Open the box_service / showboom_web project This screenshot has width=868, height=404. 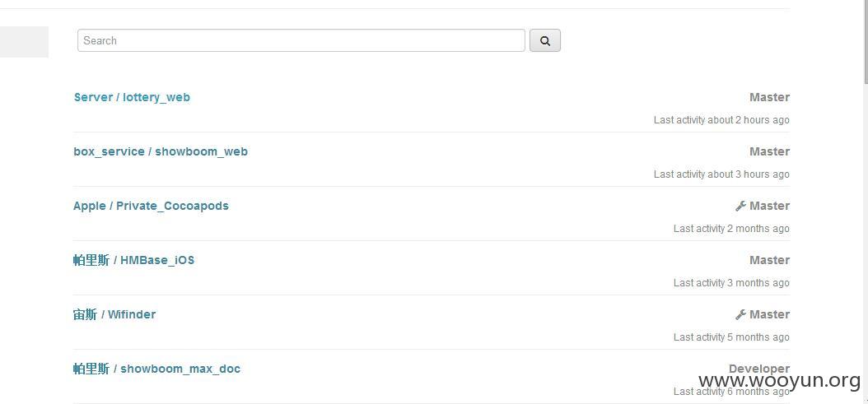pyautogui.click(x=161, y=151)
